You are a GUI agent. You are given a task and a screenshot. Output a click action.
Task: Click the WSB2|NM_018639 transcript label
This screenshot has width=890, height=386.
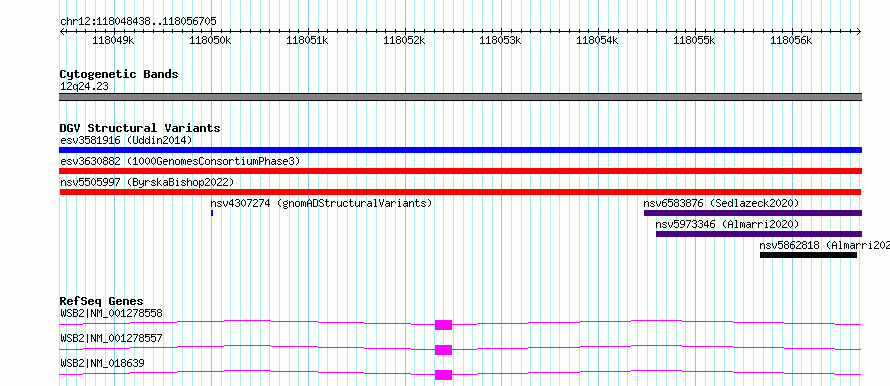coord(102,363)
